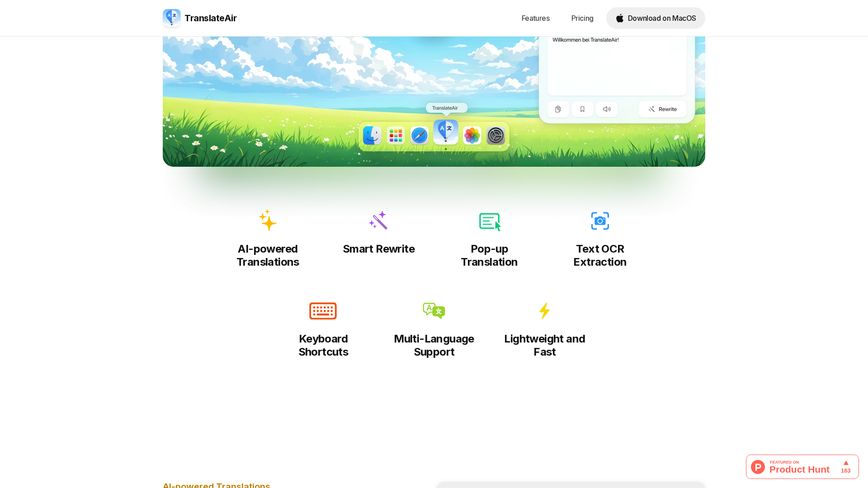Screen dimensions: 868x488
Task: Click the TranslateAir logo icon in header
Action: tap(172, 18)
